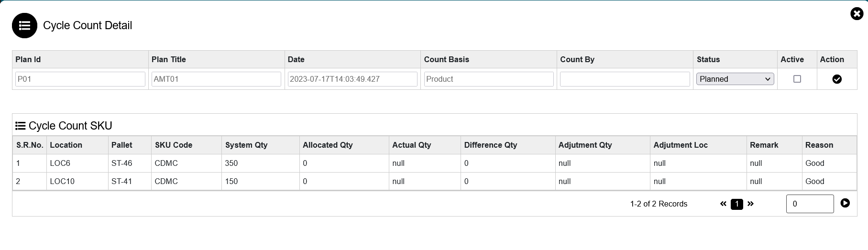Click the SKU Code column header
Screen dimensions: 868x250
(174, 145)
